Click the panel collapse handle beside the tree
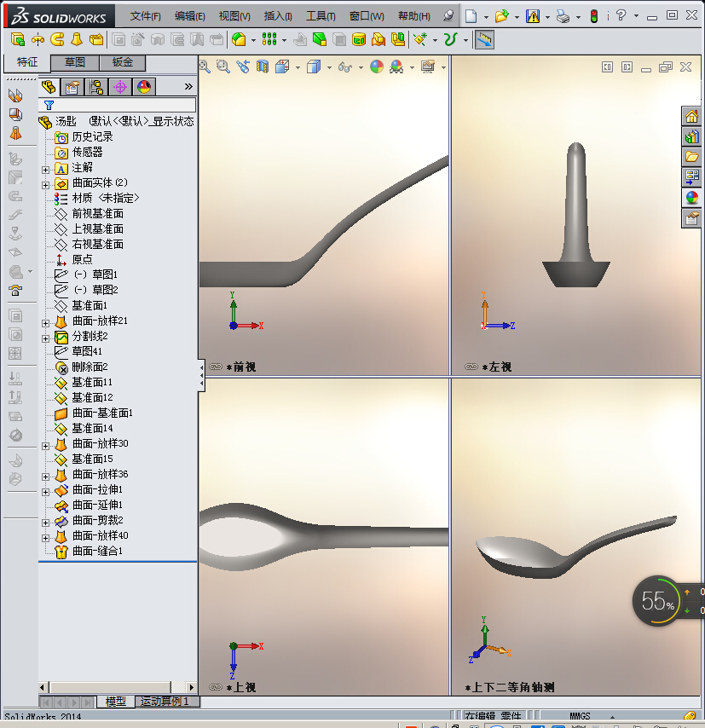Viewport: 705px width, 728px height. pos(201,375)
